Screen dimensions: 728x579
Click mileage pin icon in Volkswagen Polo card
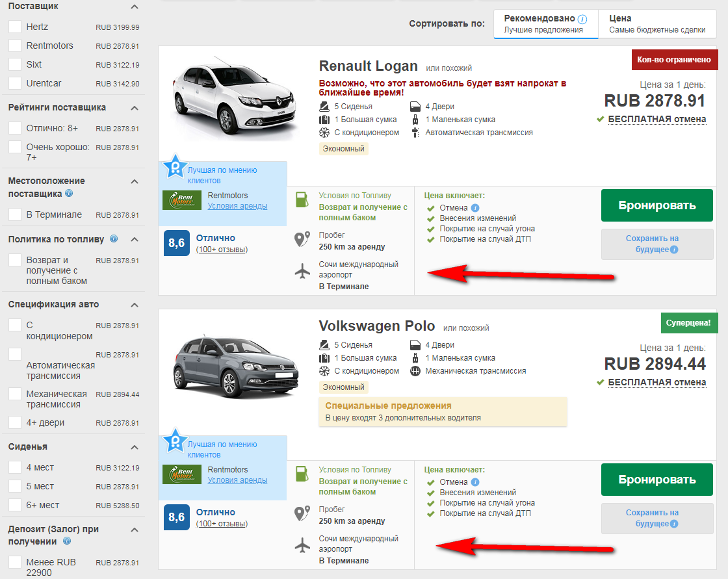click(302, 513)
